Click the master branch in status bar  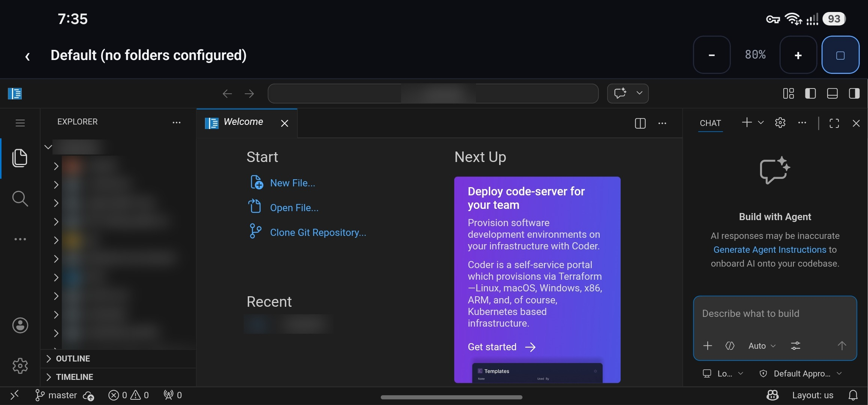[x=56, y=395]
